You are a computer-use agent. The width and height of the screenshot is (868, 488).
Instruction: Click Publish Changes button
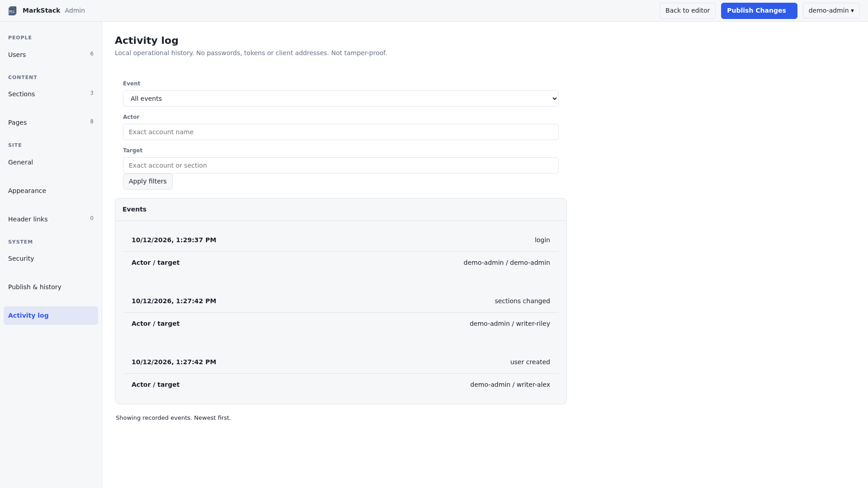pyautogui.click(x=759, y=11)
